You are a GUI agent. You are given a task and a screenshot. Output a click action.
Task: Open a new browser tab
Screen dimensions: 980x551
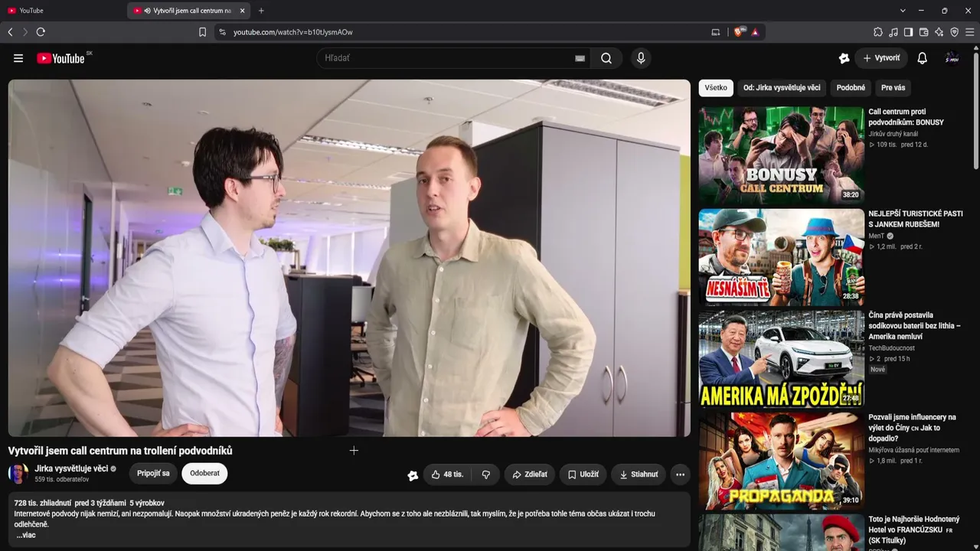(261, 11)
